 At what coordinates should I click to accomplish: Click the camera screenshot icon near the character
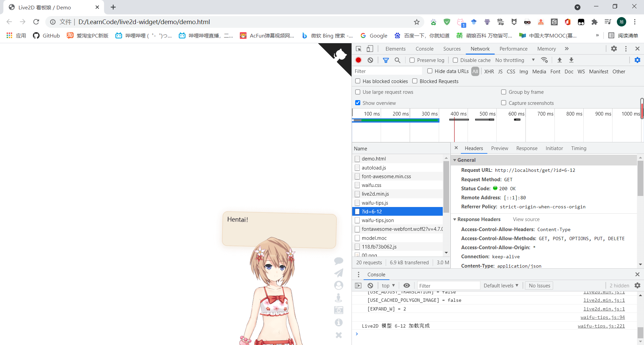pos(339,310)
